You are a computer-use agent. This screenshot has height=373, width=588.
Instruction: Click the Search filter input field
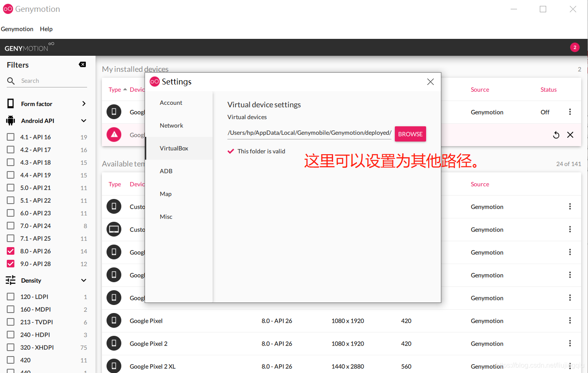point(53,81)
